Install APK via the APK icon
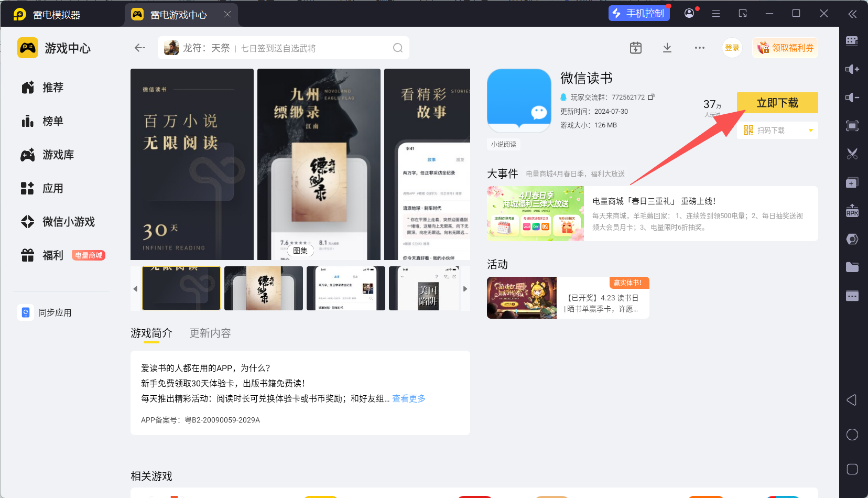The width and height of the screenshot is (868, 498). [852, 211]
